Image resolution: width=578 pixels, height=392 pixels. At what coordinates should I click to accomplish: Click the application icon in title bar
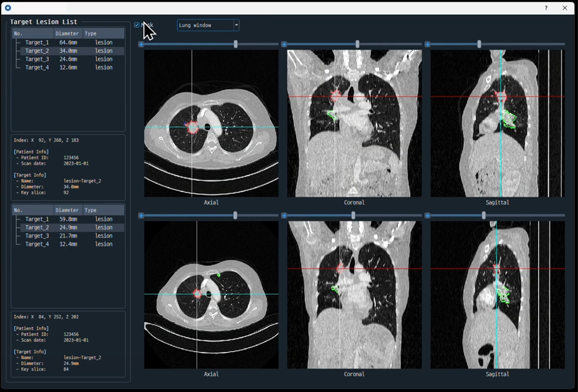click(8, 8)
